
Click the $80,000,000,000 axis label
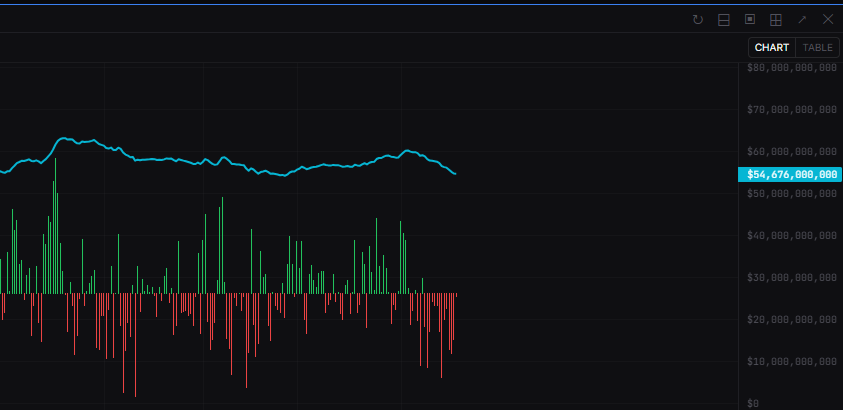pos(792,68)
